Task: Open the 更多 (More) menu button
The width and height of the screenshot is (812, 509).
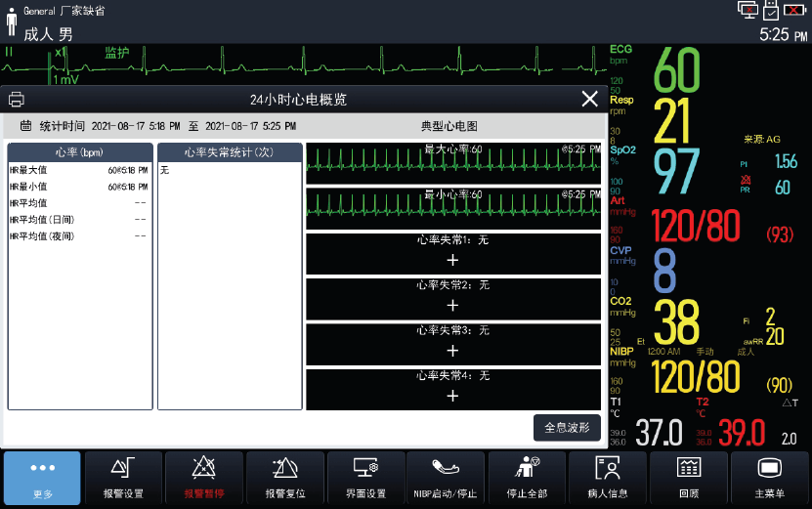Action: [x=42, y=479]
